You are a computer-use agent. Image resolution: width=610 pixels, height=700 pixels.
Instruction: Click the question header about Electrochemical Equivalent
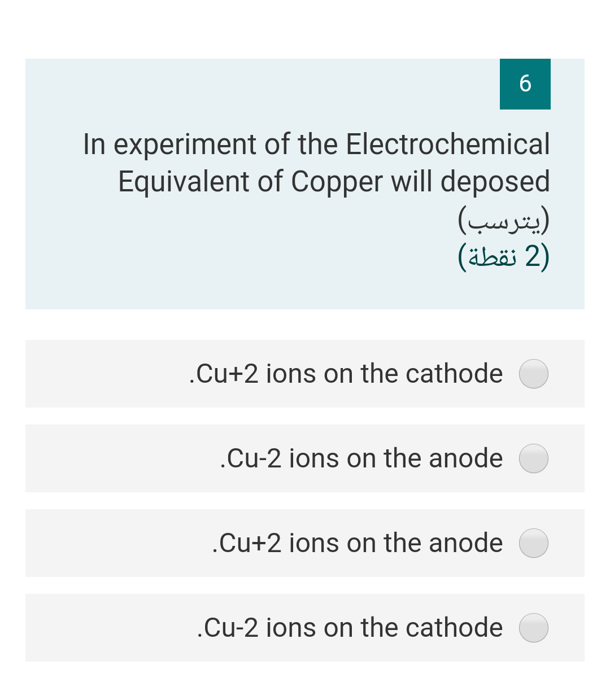tap(316, 162)
